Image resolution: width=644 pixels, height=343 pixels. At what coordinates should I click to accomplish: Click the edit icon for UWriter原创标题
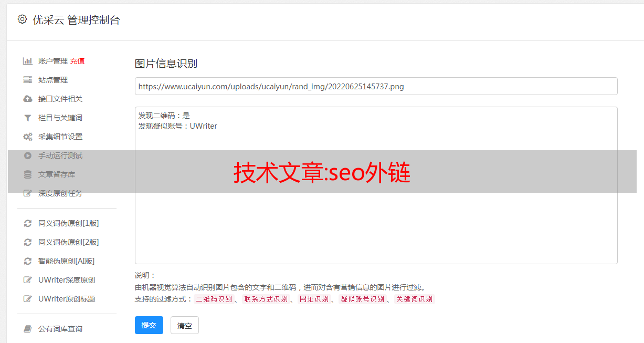[x=28, y=299]
